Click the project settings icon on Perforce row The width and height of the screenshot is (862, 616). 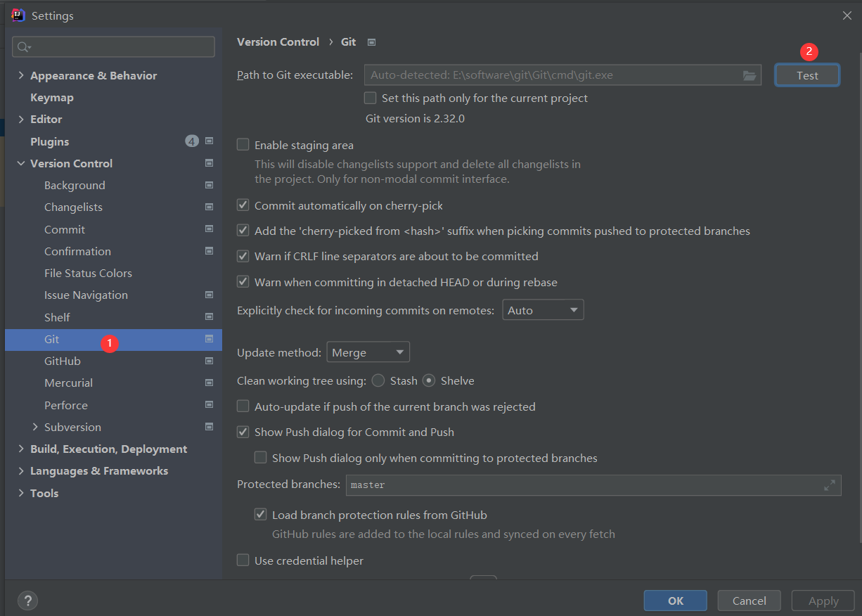[209, 404]
